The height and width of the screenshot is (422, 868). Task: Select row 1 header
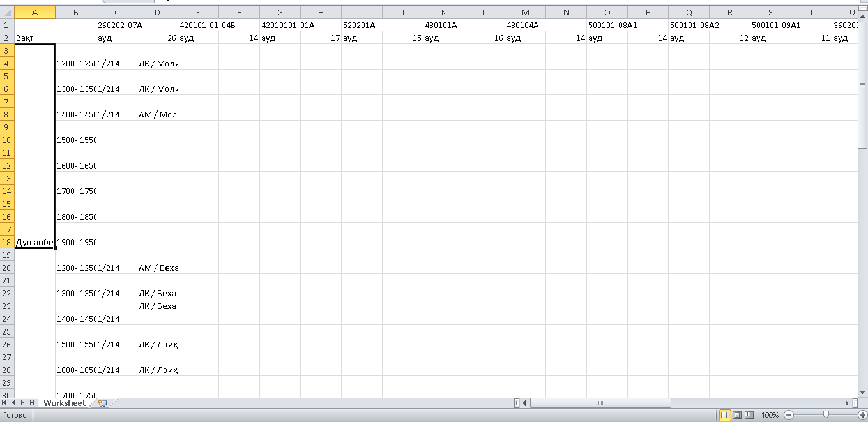coord(7,25)
